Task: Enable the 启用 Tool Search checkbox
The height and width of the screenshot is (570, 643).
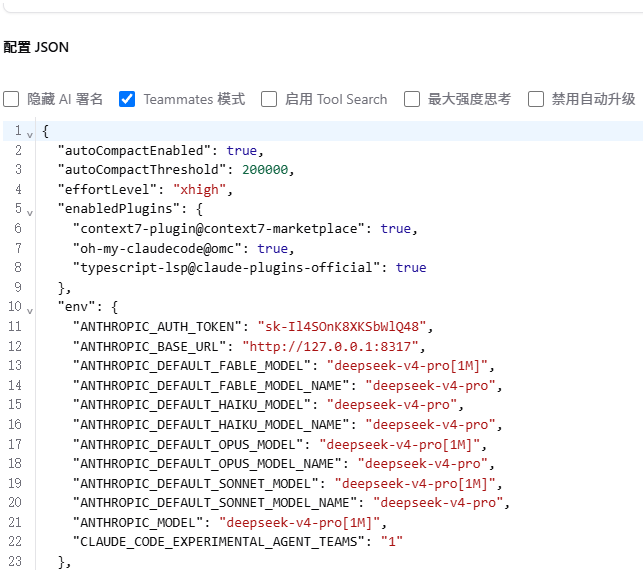Action: click(269, 99)
